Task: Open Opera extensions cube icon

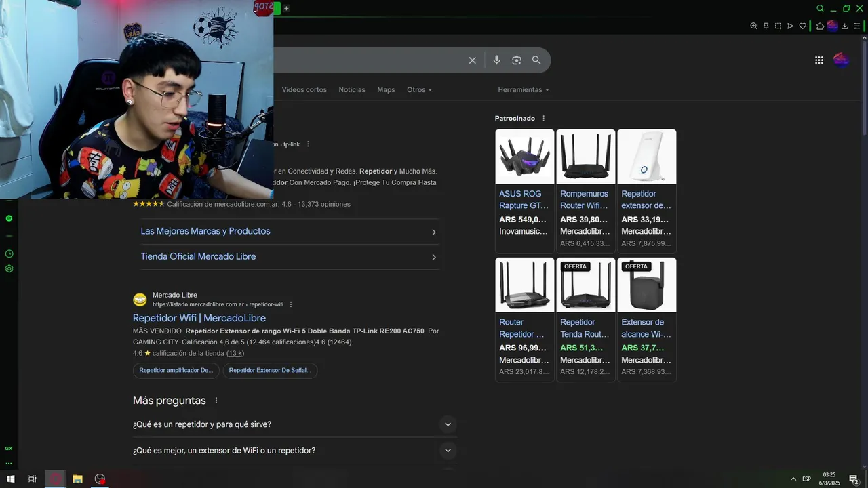Action: (x=820, y=26)
